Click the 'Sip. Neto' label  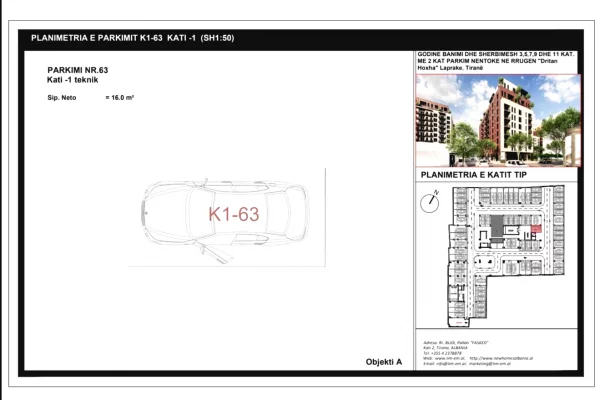(x=62, y=99)
